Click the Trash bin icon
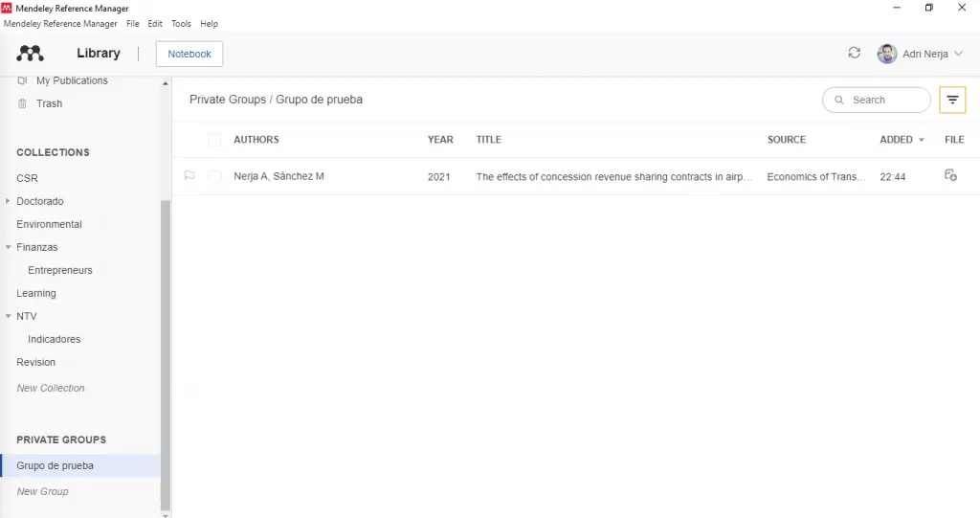 point(23,103)
